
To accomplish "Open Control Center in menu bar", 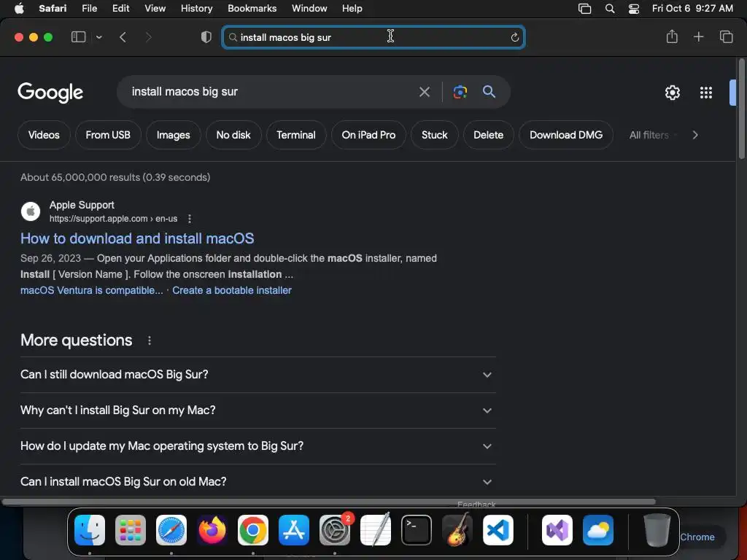I will click(634, 9).
